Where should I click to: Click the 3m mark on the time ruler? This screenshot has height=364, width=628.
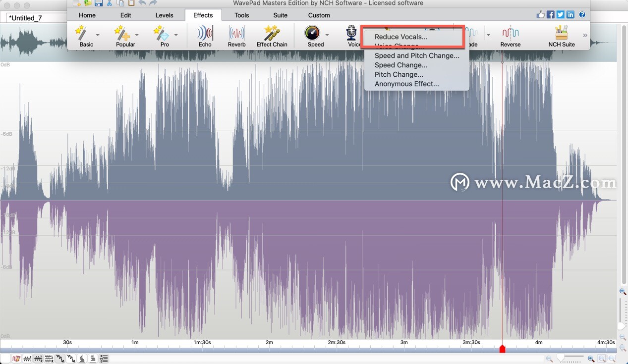pyautogui.click(x=404, y=342)
